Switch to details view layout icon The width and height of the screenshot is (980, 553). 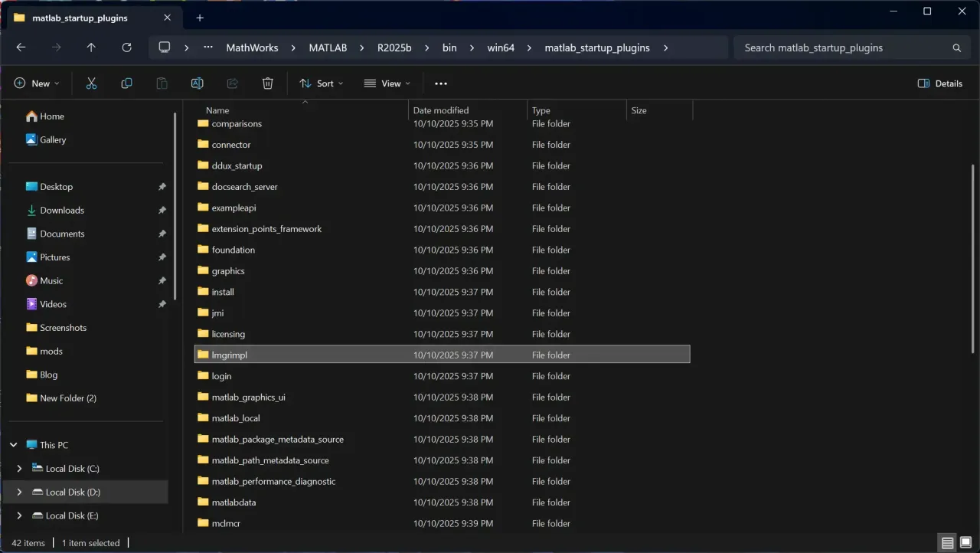948,543
